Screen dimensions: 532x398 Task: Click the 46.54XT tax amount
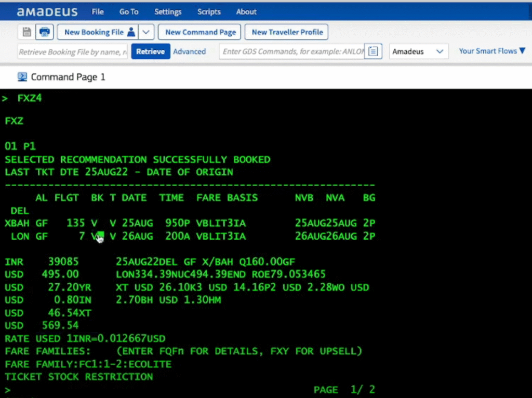(x=70, y=312)
